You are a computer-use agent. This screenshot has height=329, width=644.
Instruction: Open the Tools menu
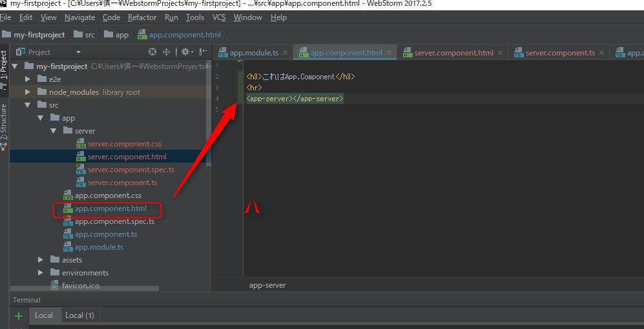click(x=195, y=17)
